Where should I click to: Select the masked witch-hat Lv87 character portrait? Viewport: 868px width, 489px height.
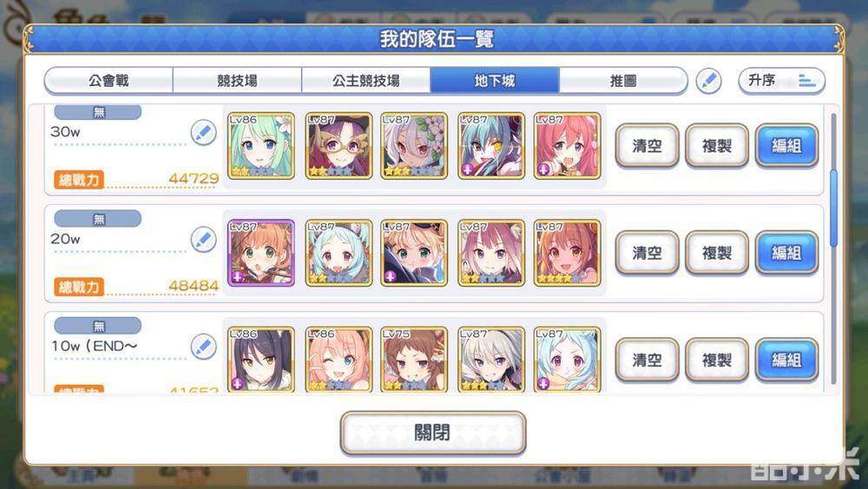tap(339, 146)
